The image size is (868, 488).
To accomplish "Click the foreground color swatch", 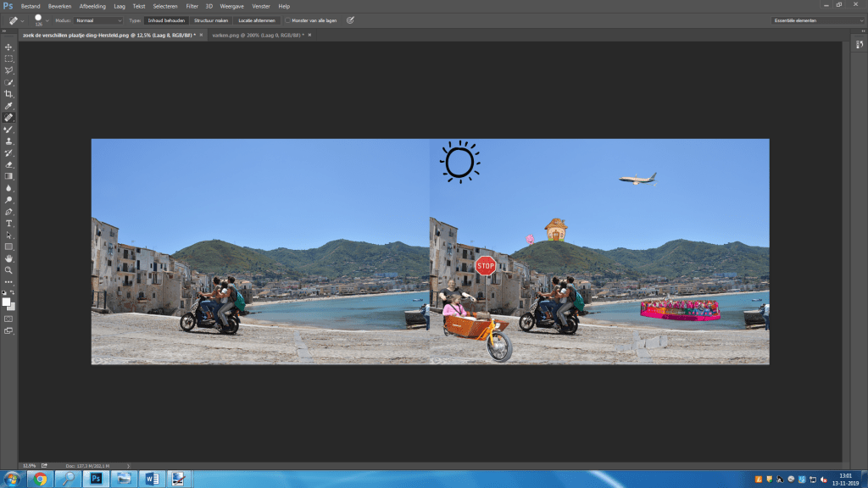I will click(x=6, y=302).
